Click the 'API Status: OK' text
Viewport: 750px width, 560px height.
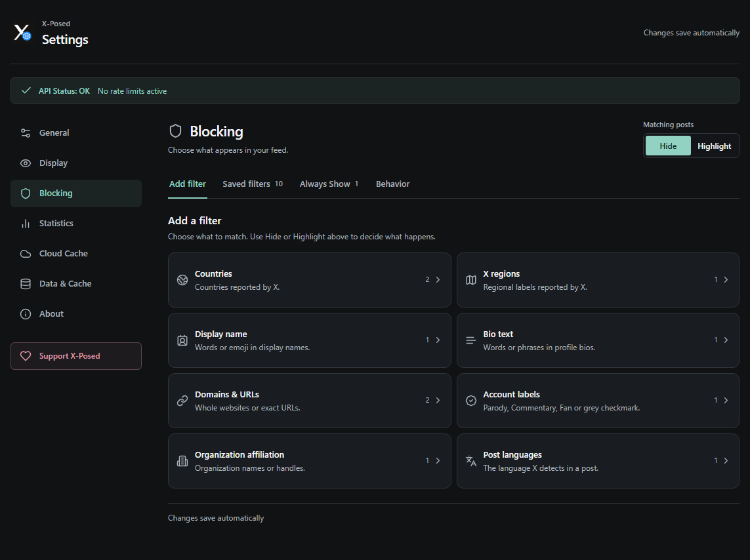point(64,90)
